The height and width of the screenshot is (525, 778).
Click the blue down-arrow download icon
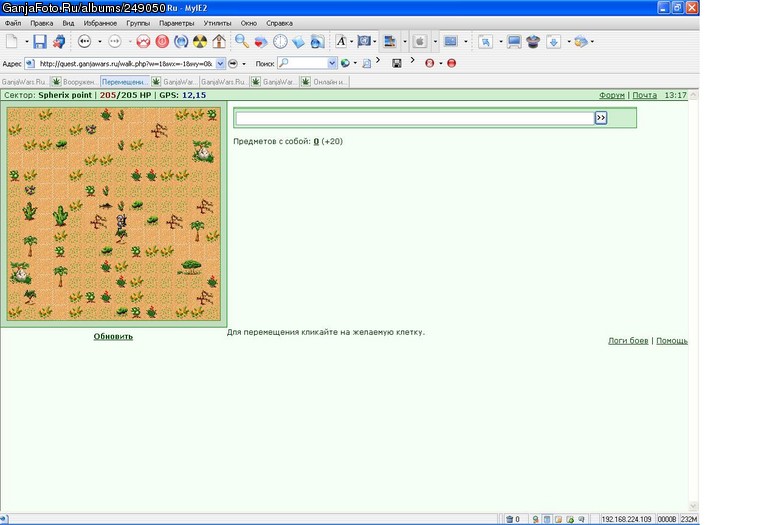coord(553,41)
